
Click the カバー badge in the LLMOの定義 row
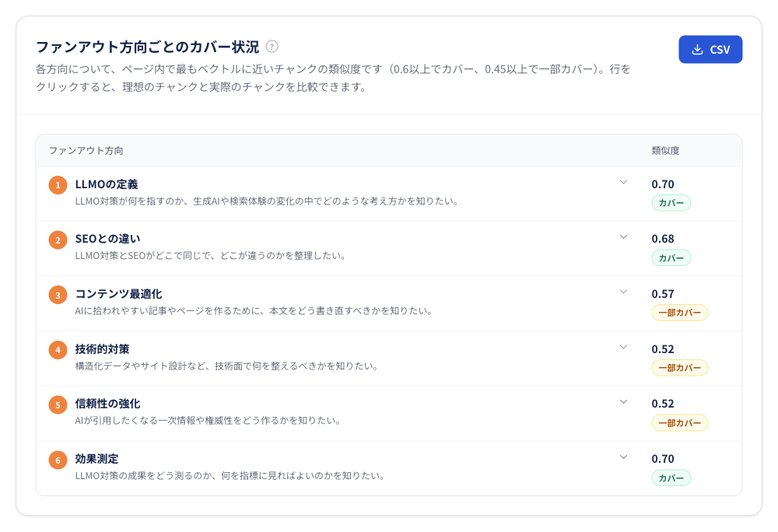click(671, 203)
